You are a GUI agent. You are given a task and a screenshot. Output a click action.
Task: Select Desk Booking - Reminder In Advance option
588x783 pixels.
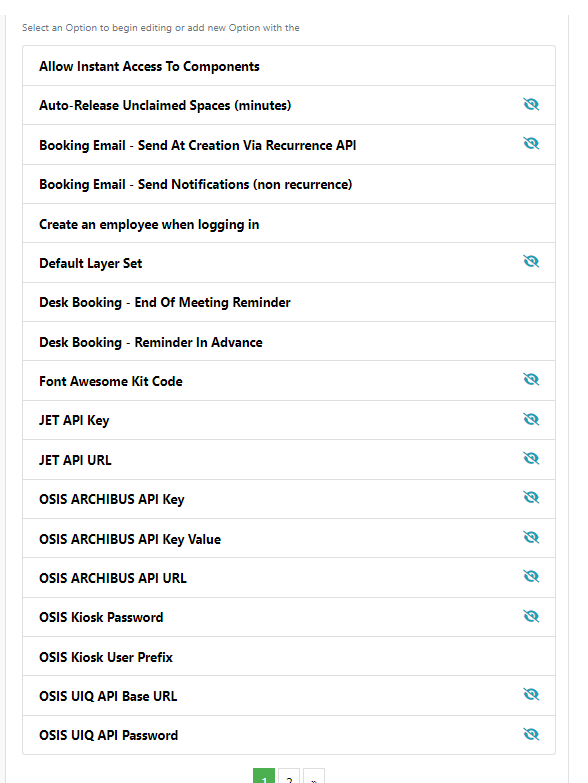coord(289,342)
